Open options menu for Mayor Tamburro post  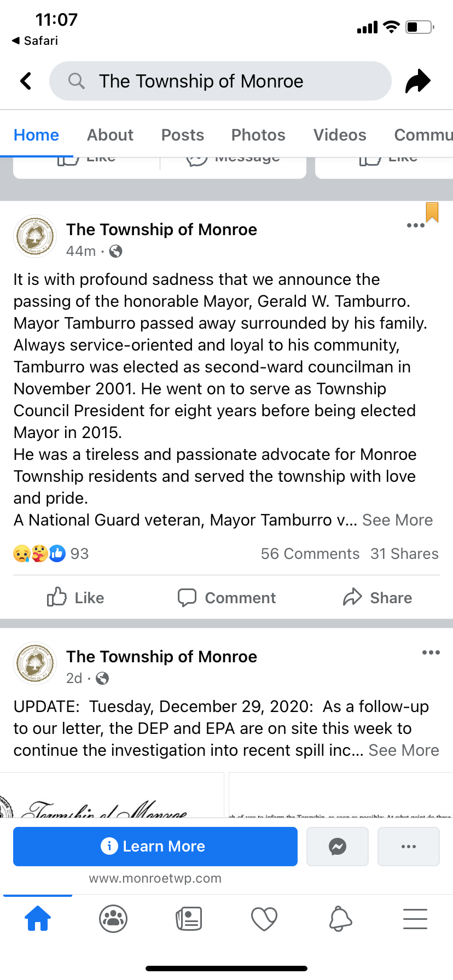(416, 225)
